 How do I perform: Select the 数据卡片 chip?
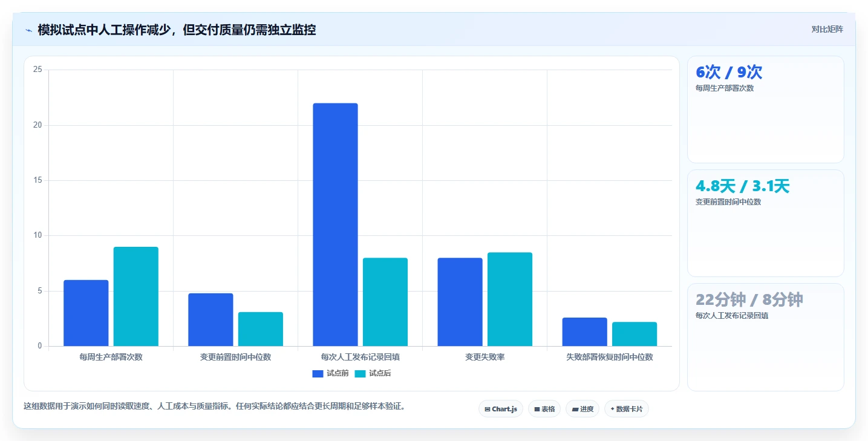point(627,409)
